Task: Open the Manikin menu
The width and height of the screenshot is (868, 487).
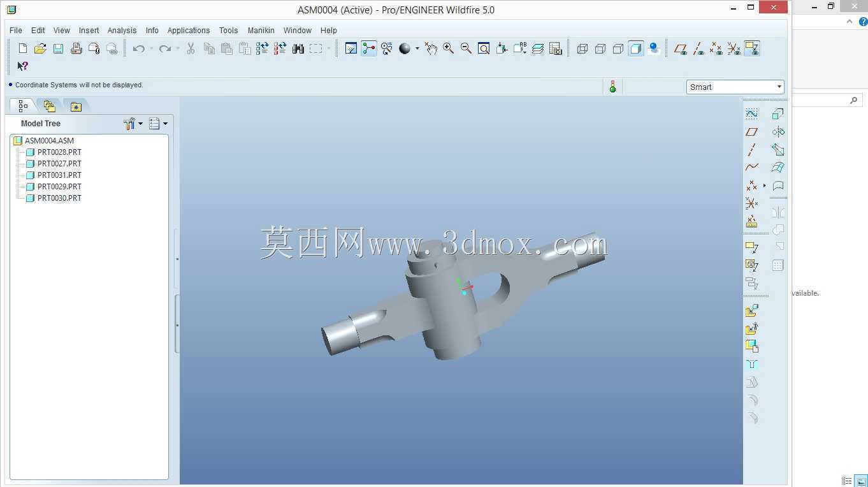Action: pos(261,30)
